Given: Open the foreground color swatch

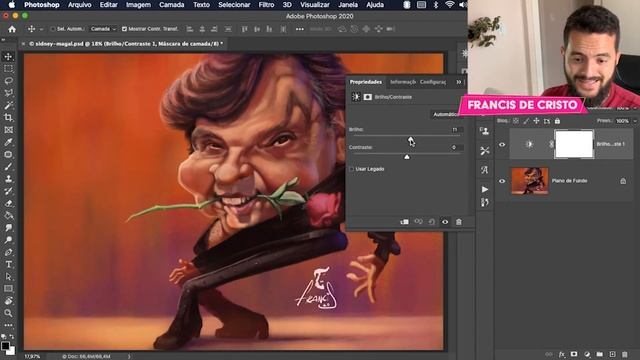Looking at the screenshot, I should click(x=5, y=346).
